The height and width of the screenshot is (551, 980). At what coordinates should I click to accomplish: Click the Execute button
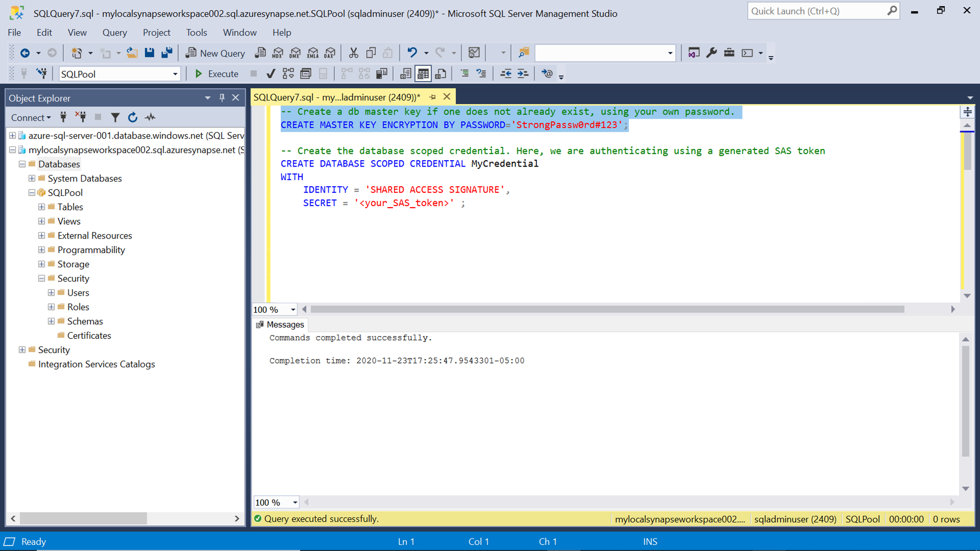pyautogui.click(x=216, y=74)
